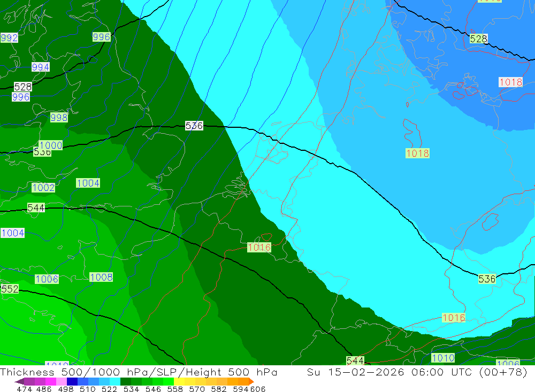Screen dimensions: 535x392
Task: Click the 1018 label with green background
Action: click(417, 153)
